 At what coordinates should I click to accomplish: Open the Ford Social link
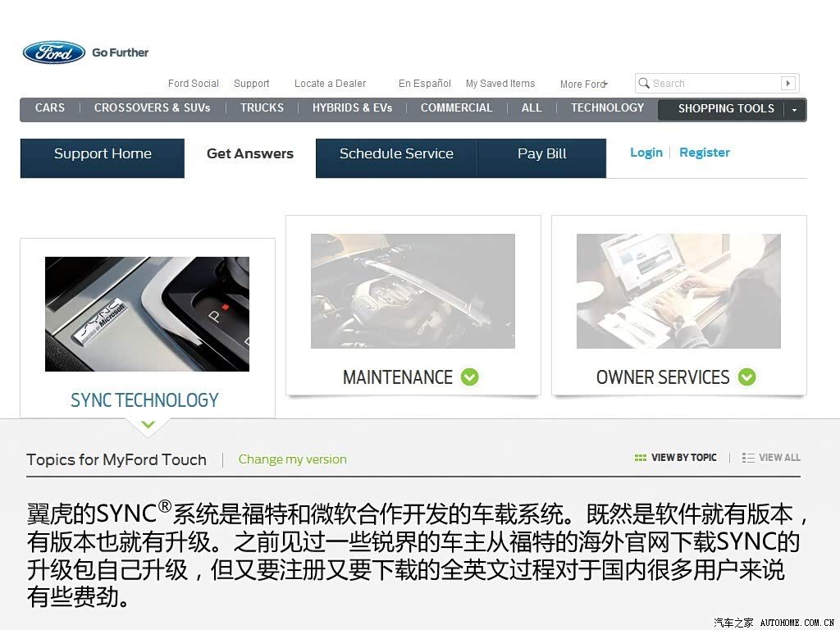pyautogui.click(x=194, y=84)
